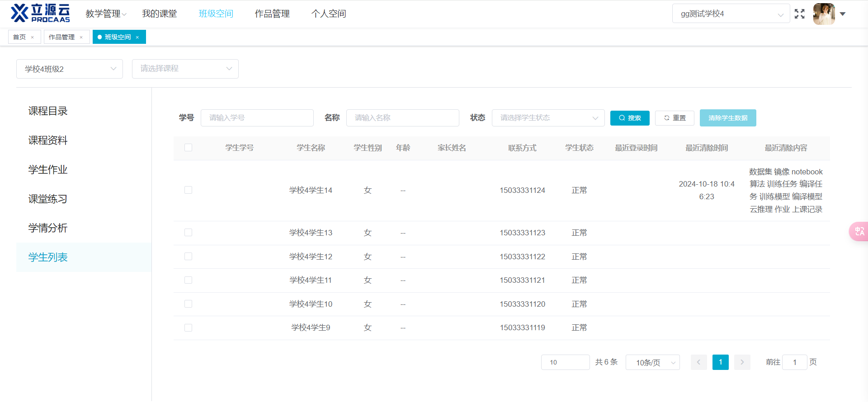Open 我的课堂 in the top menu

coord(159,14)
